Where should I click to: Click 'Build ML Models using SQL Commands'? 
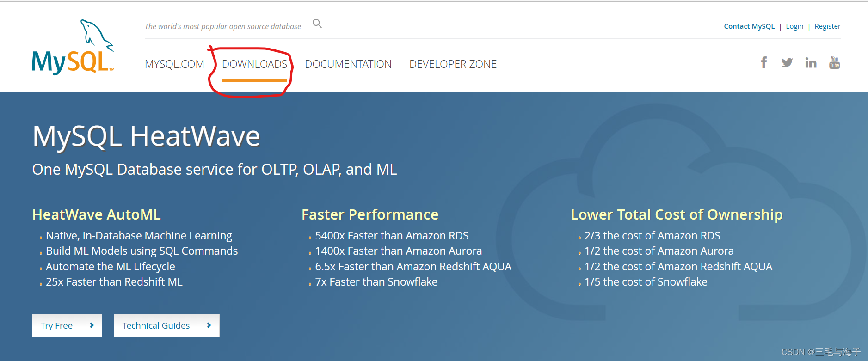(x=142, y=251)
